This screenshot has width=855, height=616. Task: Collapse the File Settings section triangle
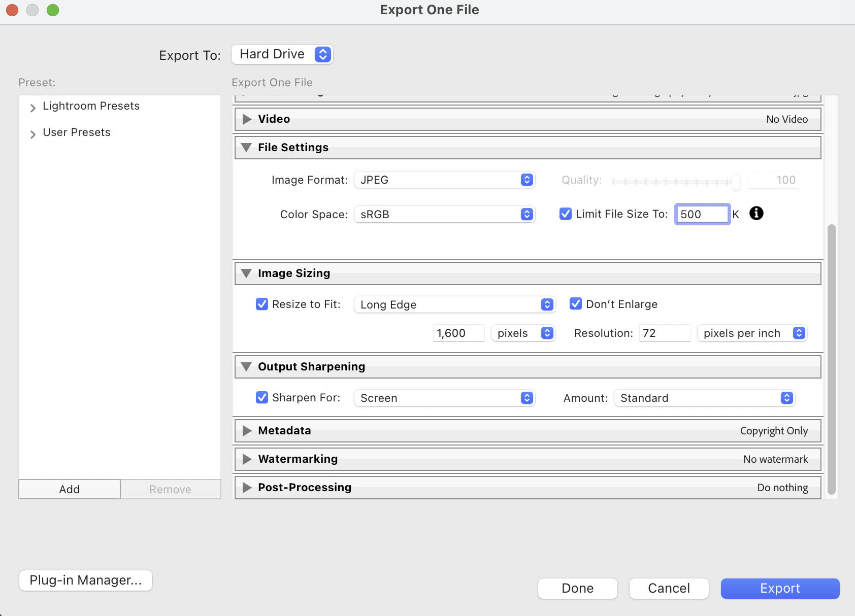tap(247, 148)
